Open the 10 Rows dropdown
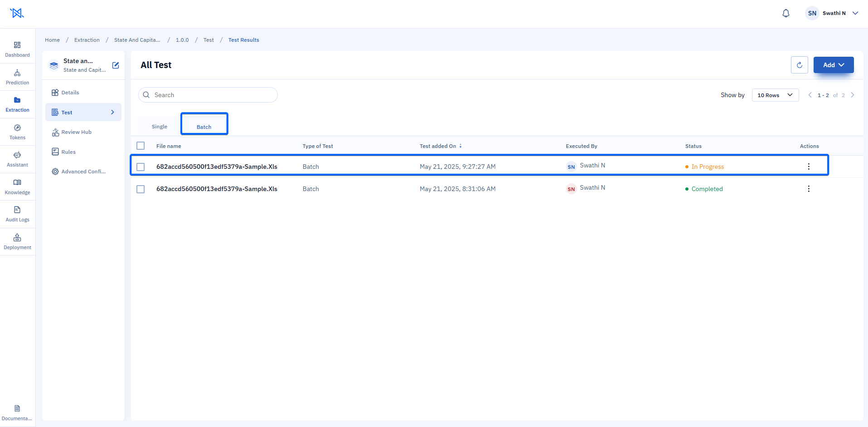 point(775,95)
